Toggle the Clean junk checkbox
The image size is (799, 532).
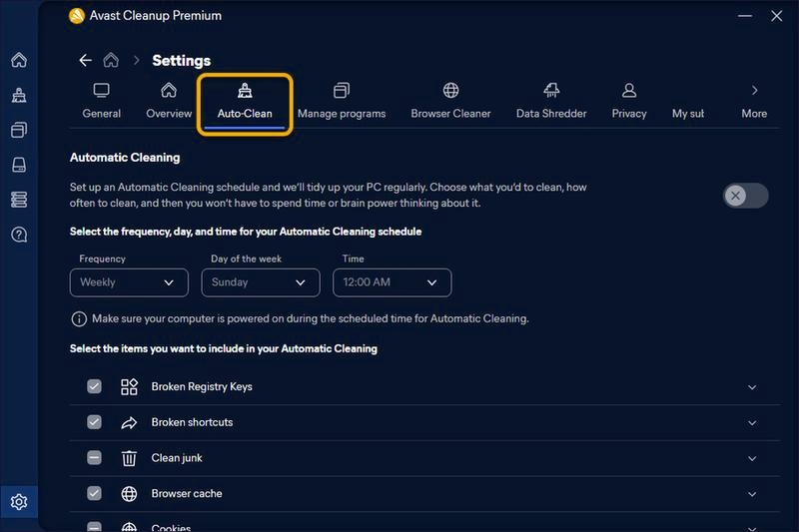(94, 458)
